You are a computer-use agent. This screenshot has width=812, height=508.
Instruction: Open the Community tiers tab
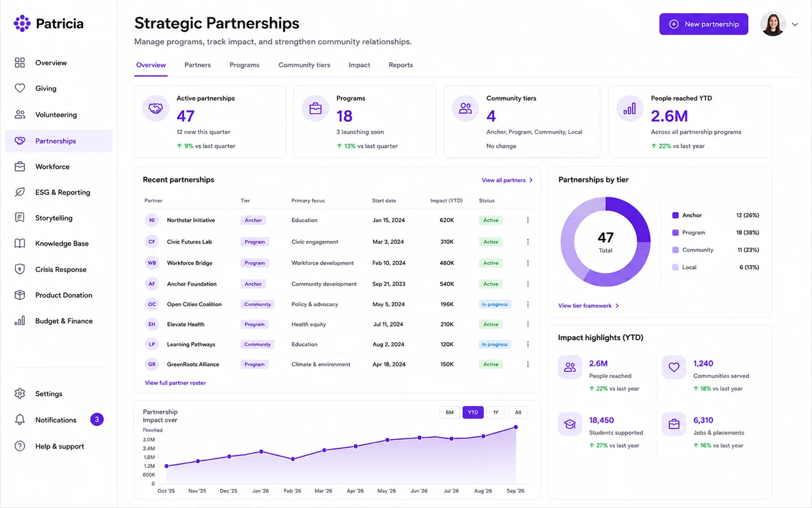pyautogui.click(x=304, y=65)
